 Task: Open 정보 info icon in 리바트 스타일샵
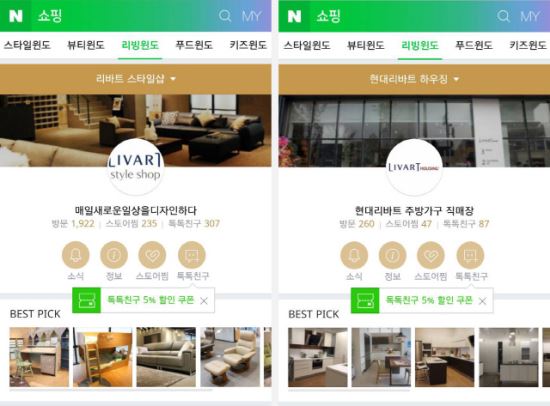tap(114, 255)
